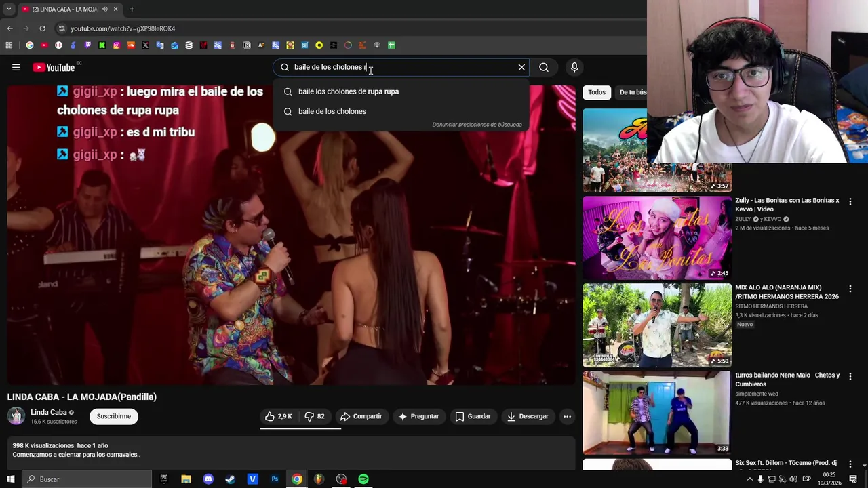Subscribe with the Suscribirme button
The width and height of the screenshot is (868, 488).
[x=114, y=416]
